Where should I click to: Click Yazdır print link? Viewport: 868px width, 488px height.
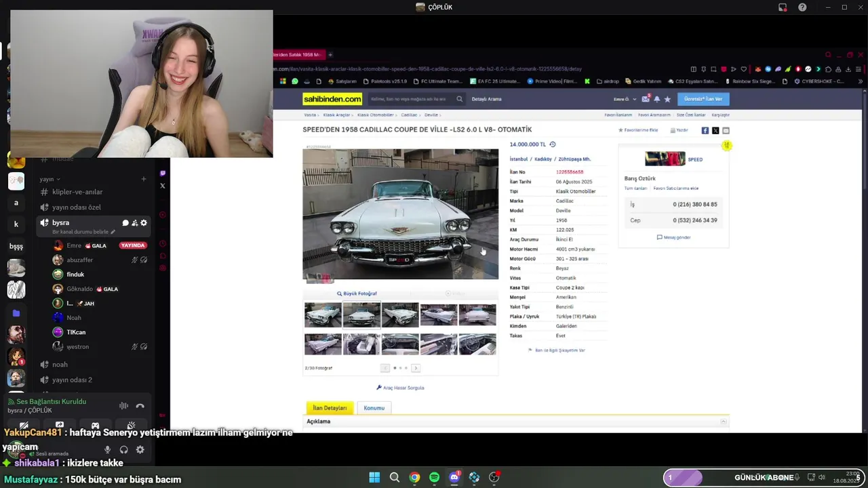click(679, 130)
